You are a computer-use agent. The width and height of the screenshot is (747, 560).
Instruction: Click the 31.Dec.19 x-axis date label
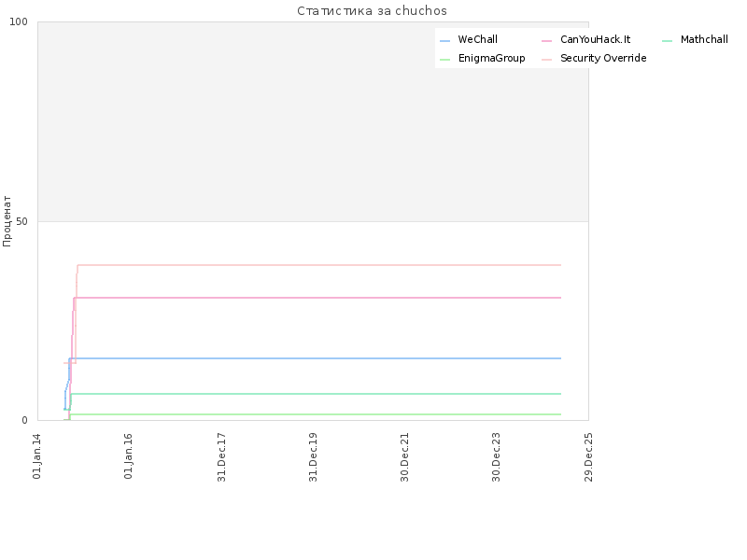click(313, 457)
